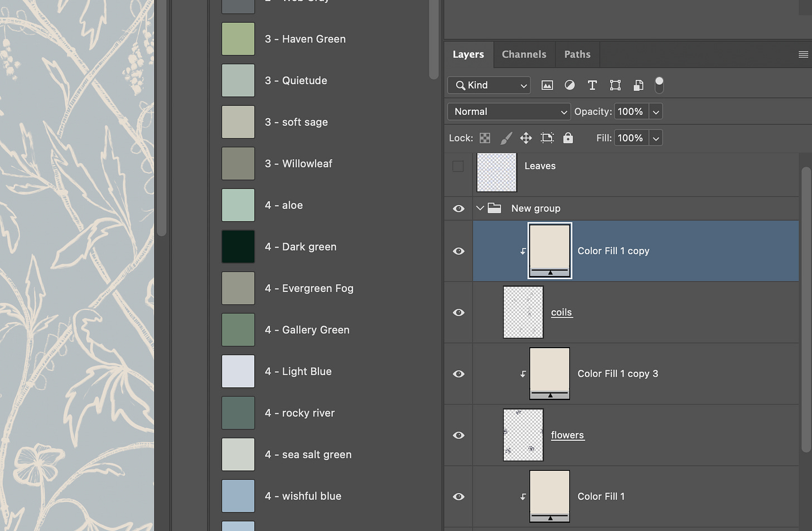Hide the New group layer group
The image size is (812, 531).
pos(458,208)
